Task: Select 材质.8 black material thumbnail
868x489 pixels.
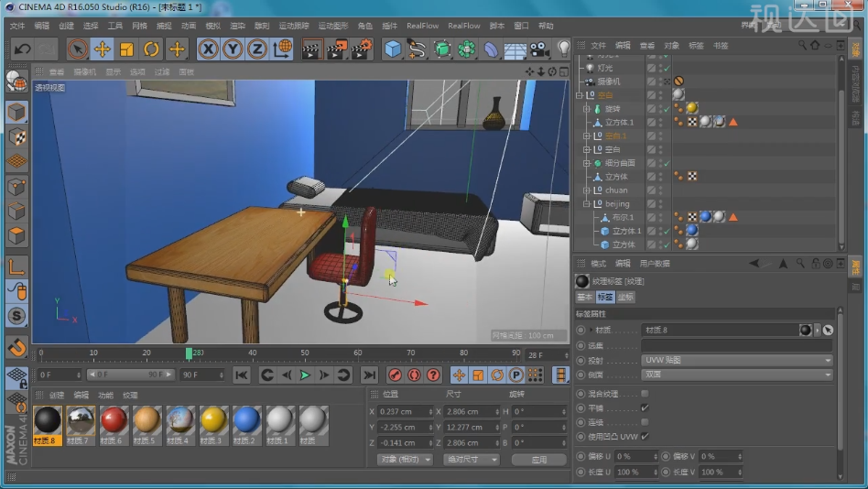Action: [x=48, y=425]
